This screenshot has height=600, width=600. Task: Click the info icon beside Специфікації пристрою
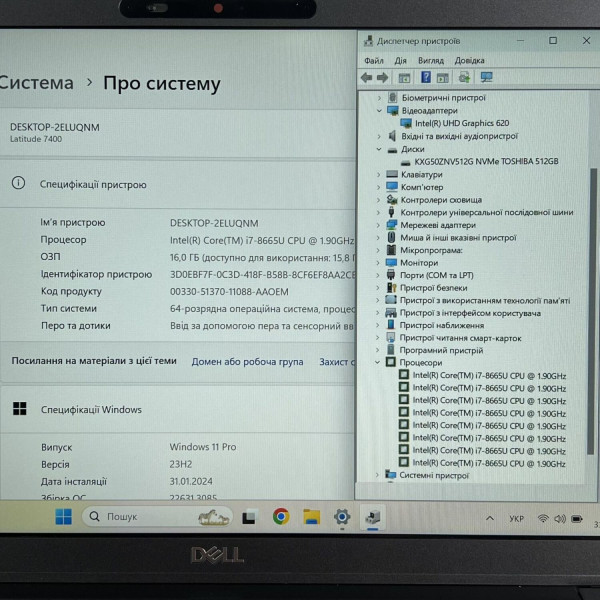(x=18, y=183)
